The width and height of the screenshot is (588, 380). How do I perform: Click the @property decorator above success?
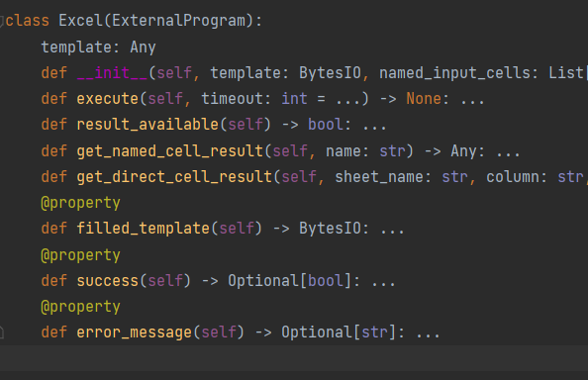(80, 255)
